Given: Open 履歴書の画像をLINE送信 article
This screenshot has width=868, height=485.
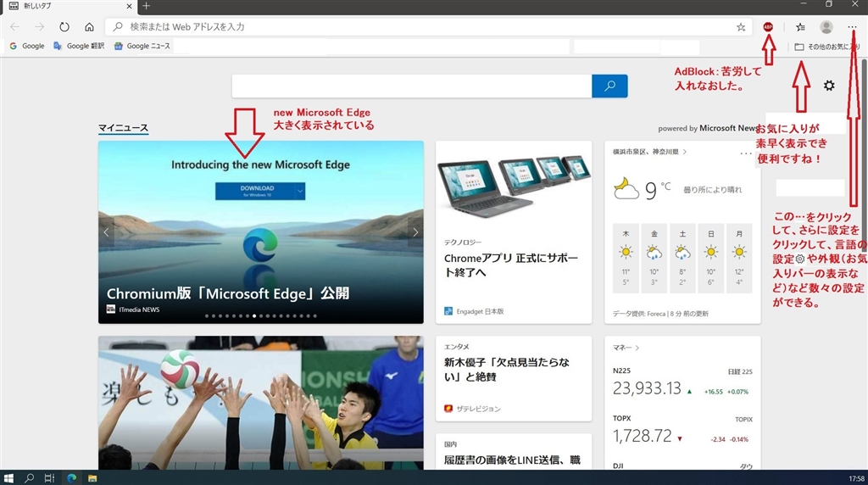Looking at the screenshot, I should coord(512,460).
